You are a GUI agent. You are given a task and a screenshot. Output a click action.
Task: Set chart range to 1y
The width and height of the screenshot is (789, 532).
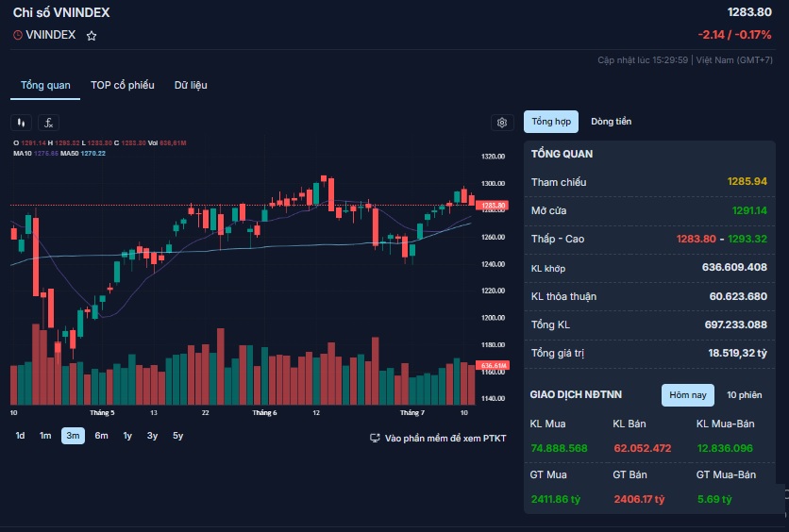[x=127, y=436]
